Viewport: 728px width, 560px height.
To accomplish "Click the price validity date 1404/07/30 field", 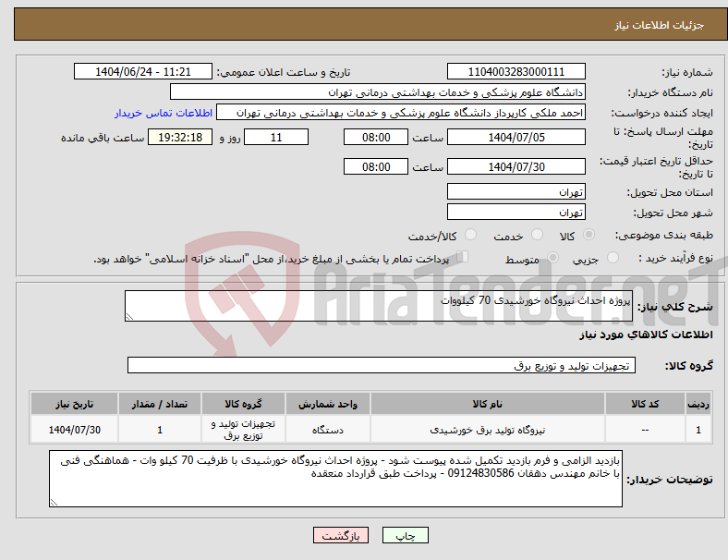I will pyautogui.click(x=516, y=166).
